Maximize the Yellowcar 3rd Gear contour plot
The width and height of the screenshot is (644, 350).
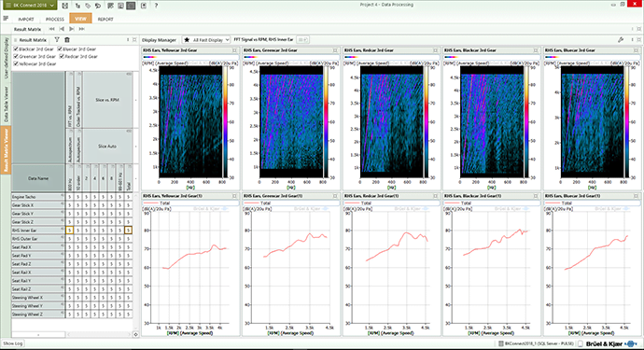234,50
